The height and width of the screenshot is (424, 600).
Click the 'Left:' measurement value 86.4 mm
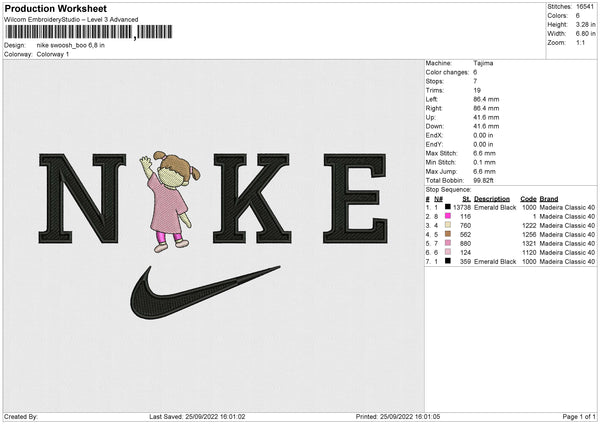click(x=486, y=99)
